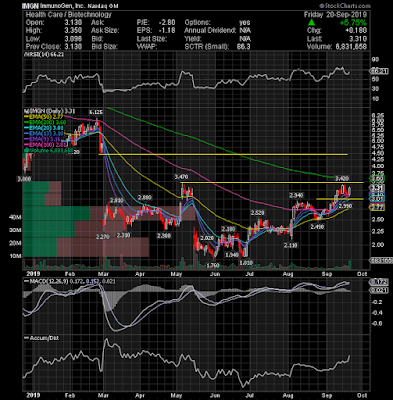Click the 2.130 August low label
393x400 pixels.
pyautogui.click(x=291, y=245)
